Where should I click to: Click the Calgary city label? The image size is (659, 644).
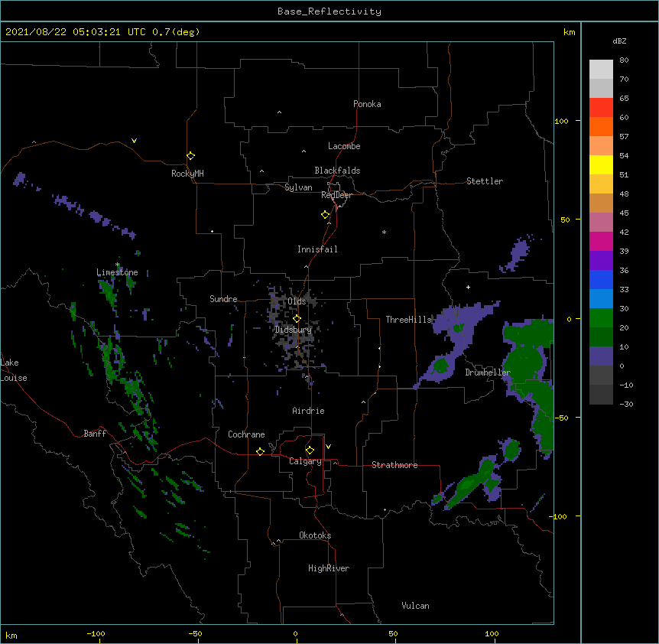pos(305,461)
